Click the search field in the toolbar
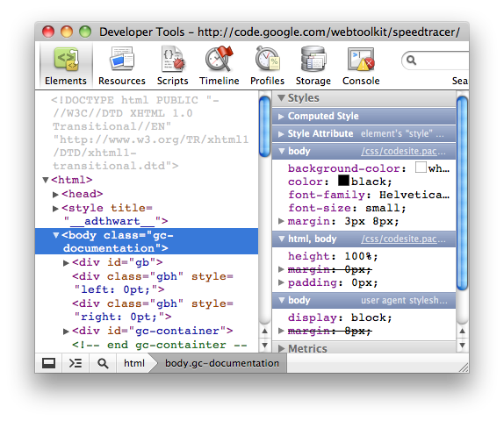 coord(436,61)
